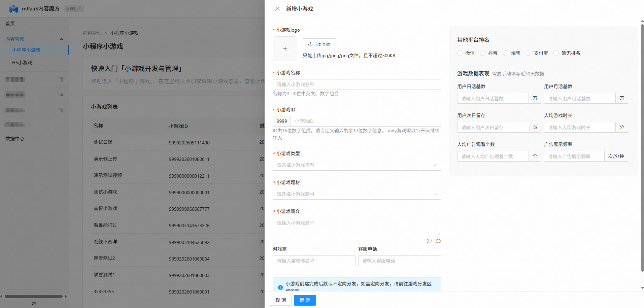
Task: Click the 33333355 row name
Action: coord(104,292)
